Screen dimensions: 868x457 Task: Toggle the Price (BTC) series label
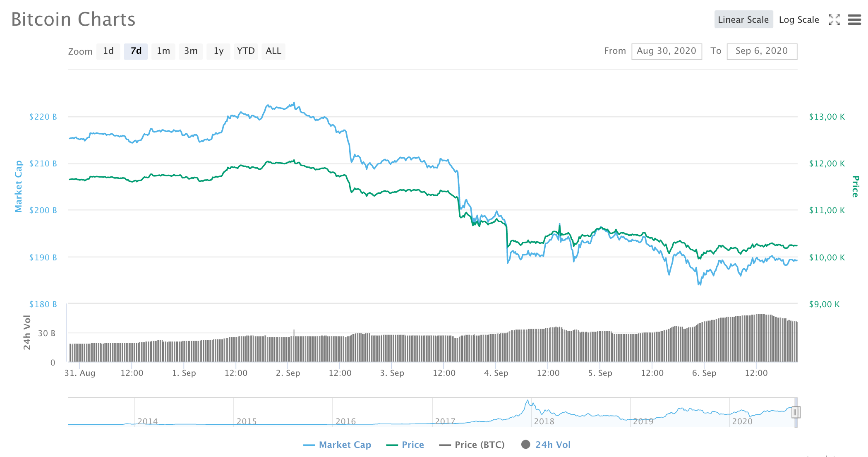(480, 445)
